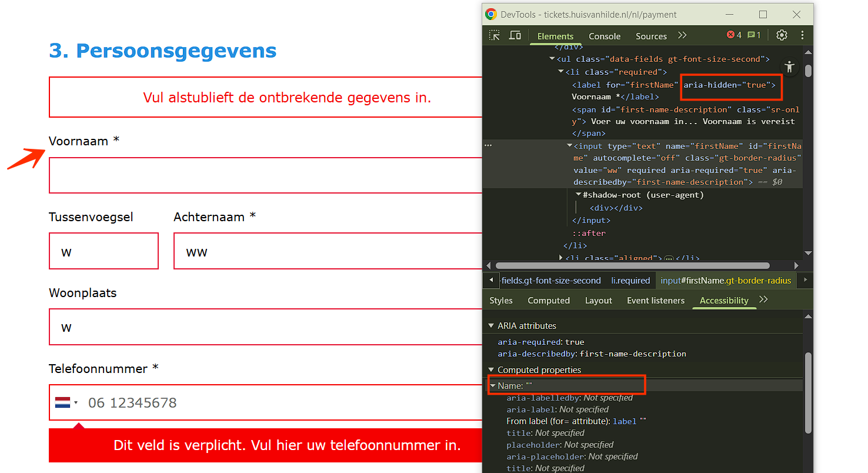Toggle the device toolbar icon
This screenshot has height=473, width=868.
[515, 36]
